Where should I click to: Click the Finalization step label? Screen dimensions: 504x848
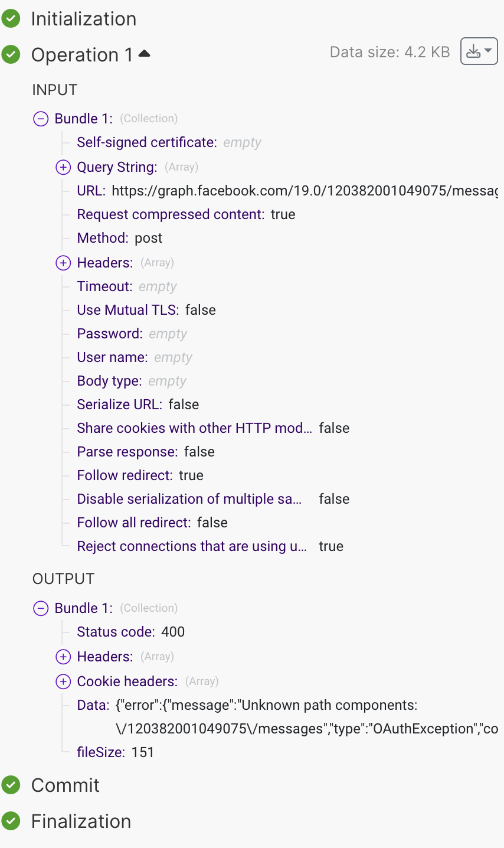[x=81, y=821]
